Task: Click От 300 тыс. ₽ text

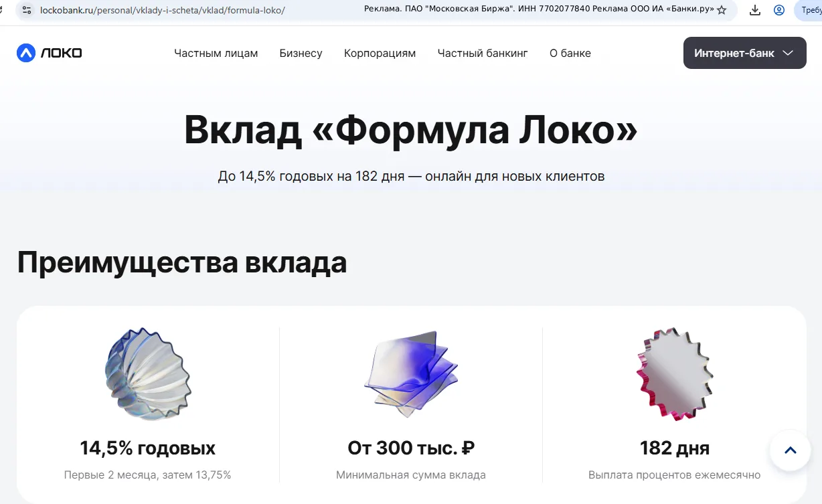Action: [411, 448]
